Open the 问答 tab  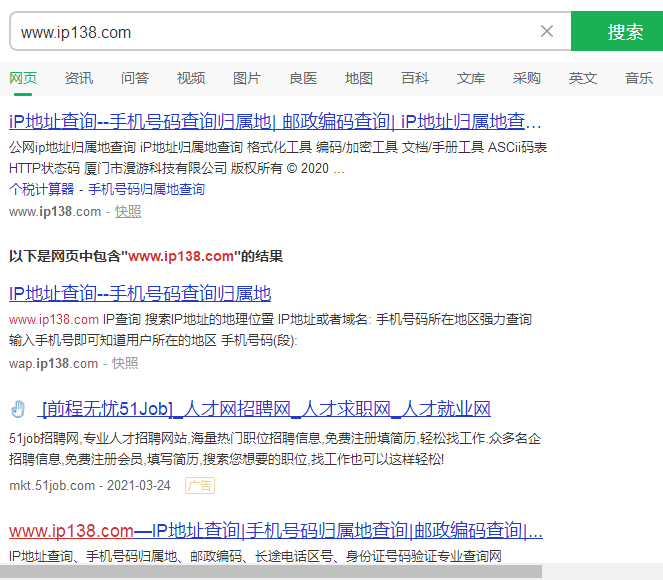(135, 78)
